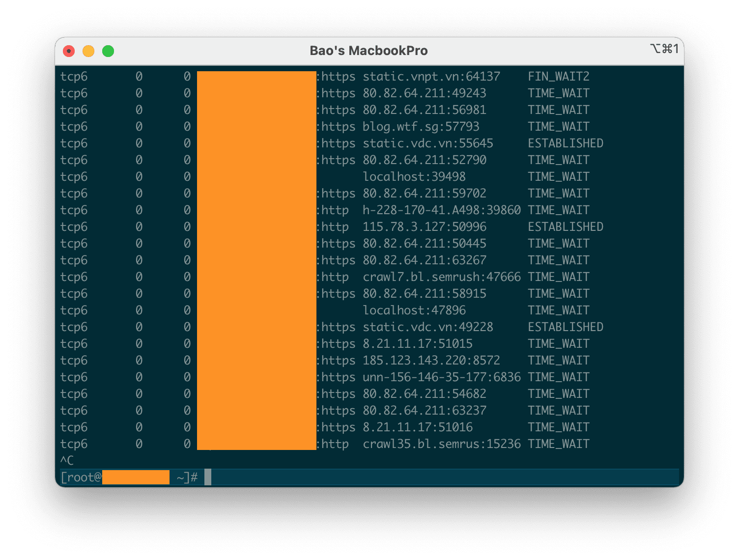Screen dimensions: 739x560
Task: Click the crawl35.bl.semrus:15236 entry
Action: tap(442, 444)
